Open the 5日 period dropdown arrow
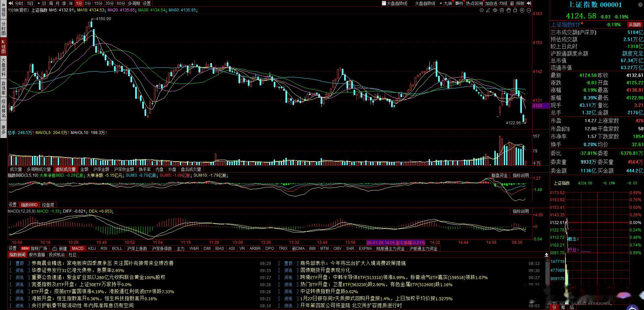The height and width of the screenshot is (310, 644). 39,3
